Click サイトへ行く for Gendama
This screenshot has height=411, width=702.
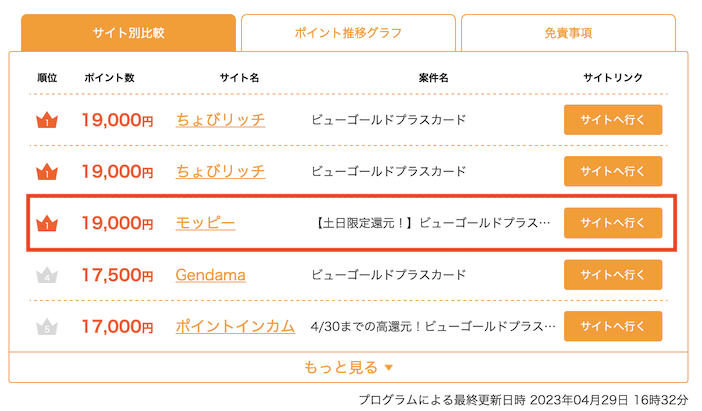coord(613,275)
